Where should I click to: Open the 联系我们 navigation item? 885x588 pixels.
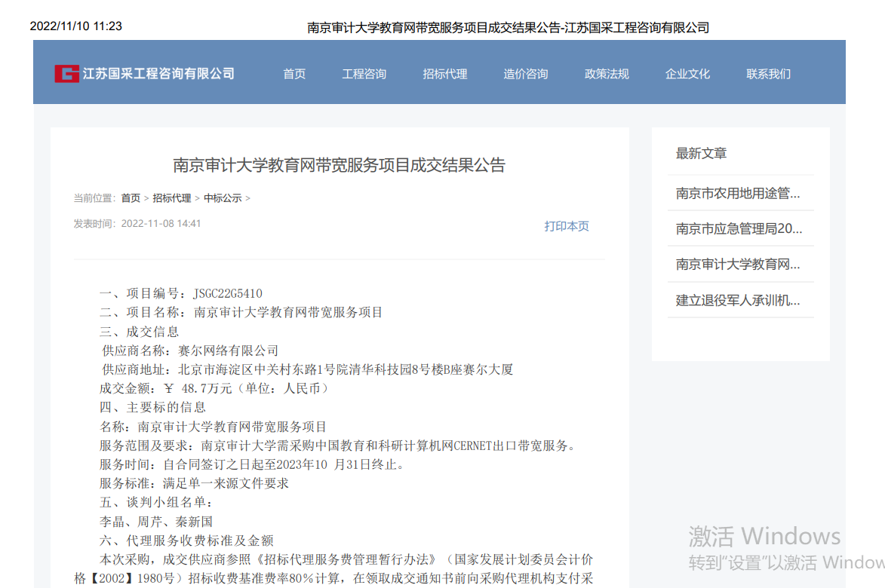point(768,74)
